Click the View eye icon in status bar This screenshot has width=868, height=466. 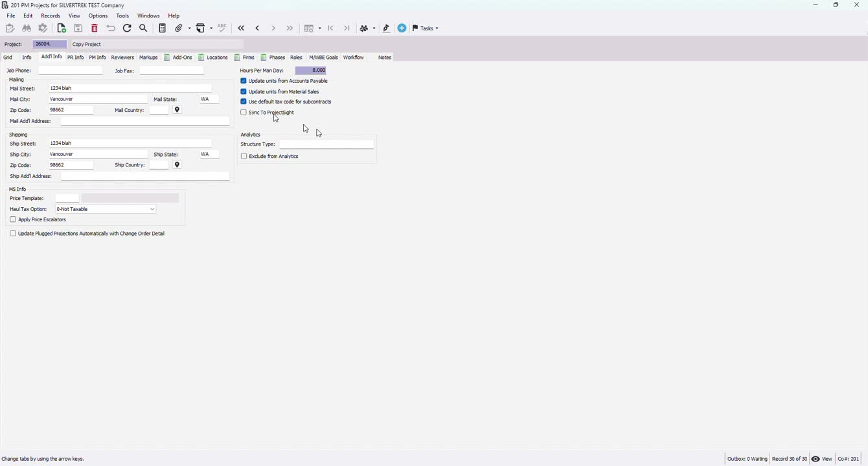(x=816, y=459)
